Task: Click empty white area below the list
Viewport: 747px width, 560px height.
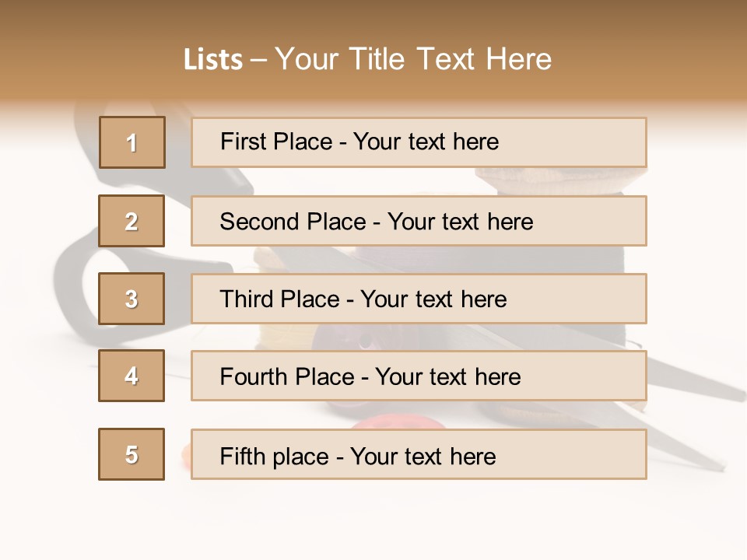Action: click(373, 521)
